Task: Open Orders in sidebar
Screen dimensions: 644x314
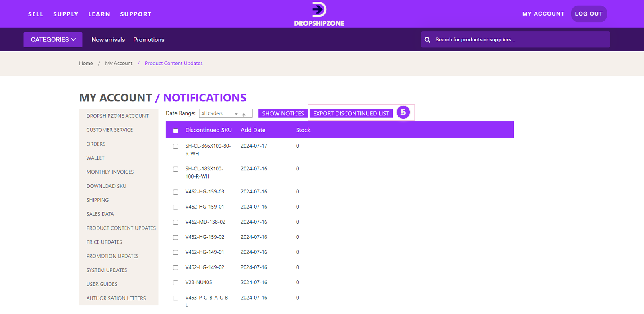Action: coord(96,144)
